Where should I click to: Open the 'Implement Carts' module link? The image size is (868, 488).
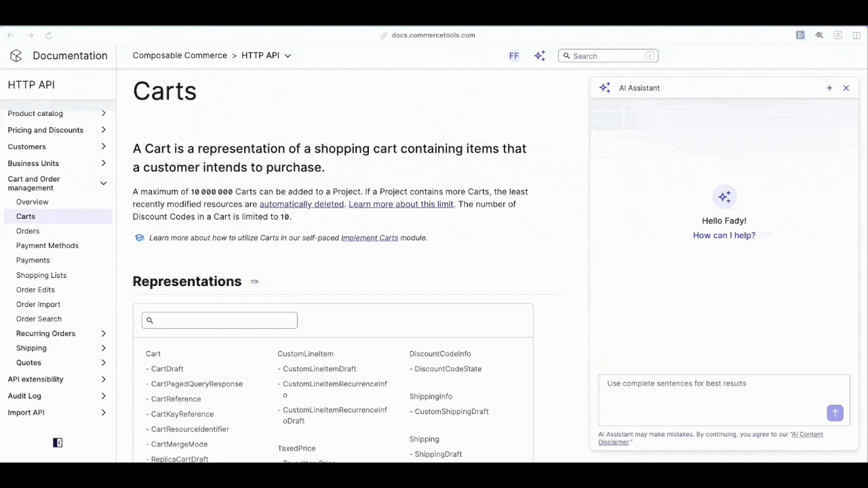pyautogui.click(x=370, y=238)
